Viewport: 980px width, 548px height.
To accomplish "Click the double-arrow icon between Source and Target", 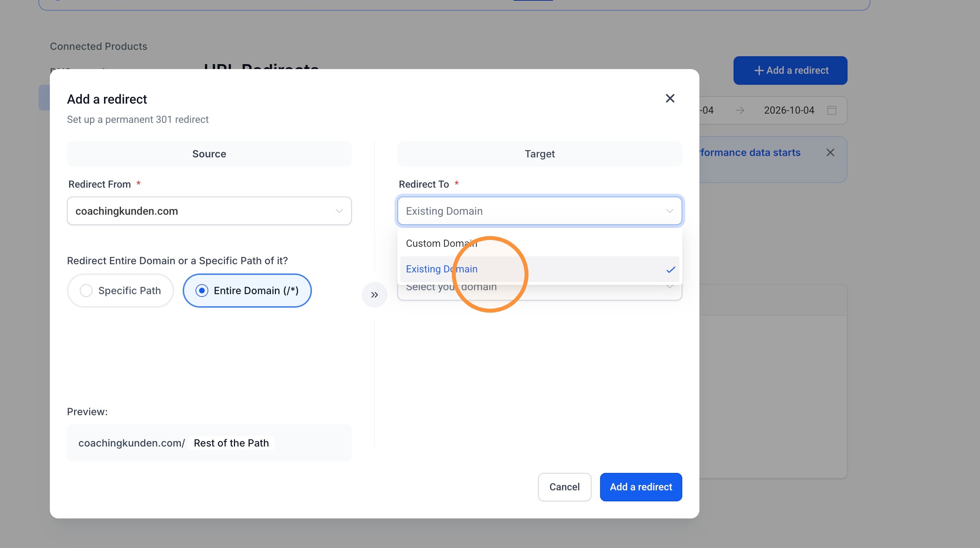I will [374, 295].
